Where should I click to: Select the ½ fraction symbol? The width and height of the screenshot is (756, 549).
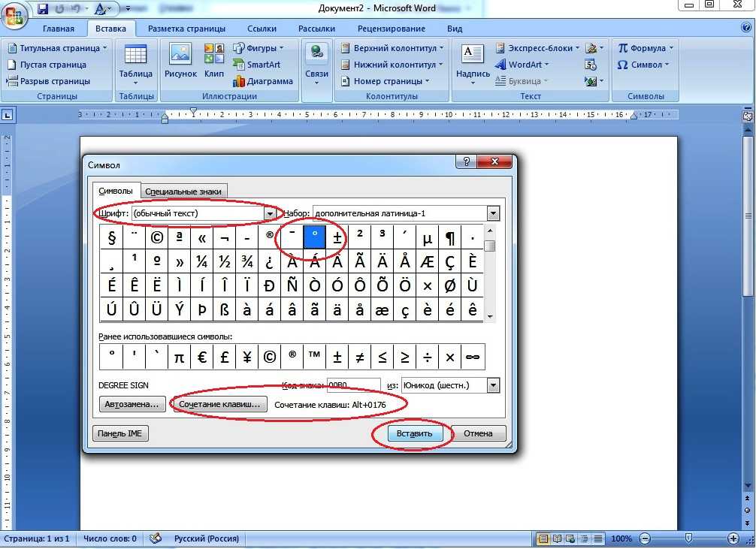click(x=224, y=261)
